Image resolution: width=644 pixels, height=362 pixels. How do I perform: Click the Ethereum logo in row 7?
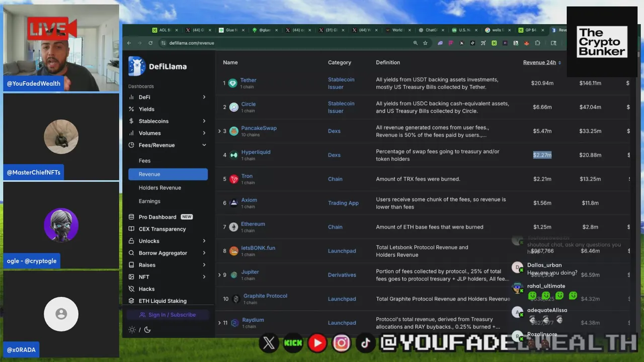coord(234,227)
